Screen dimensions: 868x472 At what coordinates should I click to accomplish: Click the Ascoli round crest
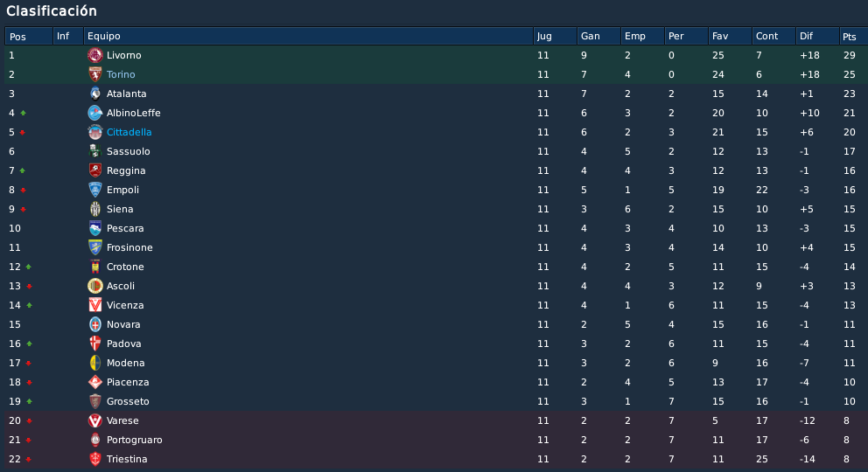95,286
